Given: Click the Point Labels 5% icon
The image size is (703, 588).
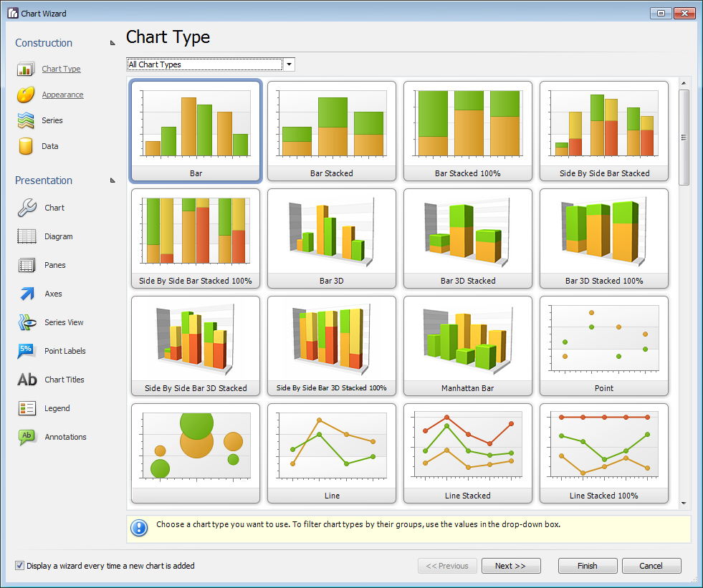Looking at the screenshot, I should (27, 351).
